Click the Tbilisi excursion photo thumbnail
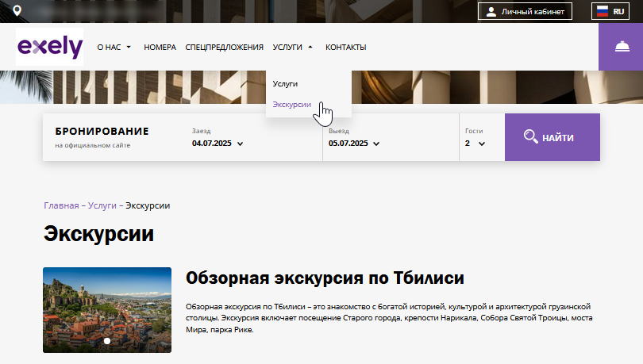The width and height of the screenshot is (643, 364). pos(107,309)
